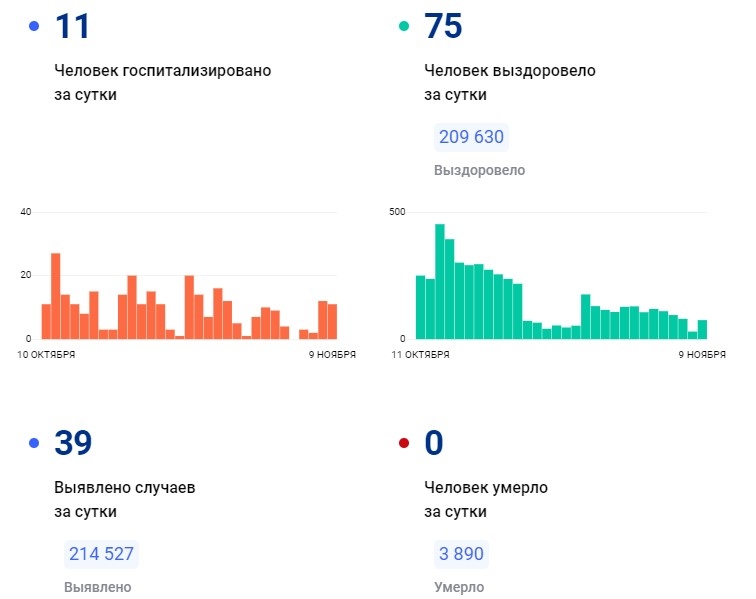
Task: Click the rightmost orange bar of hospitalization chart
Action: (x=332, y=321)
